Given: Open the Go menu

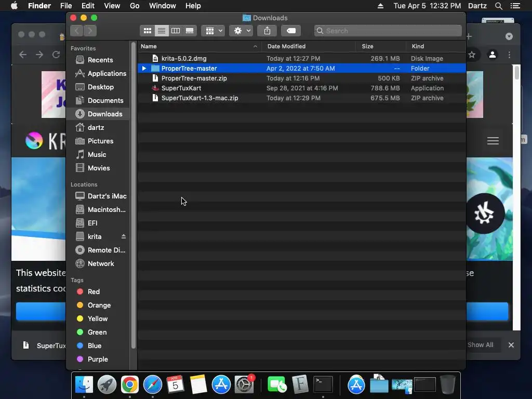Looking at the screenshot, I should coord(135,6).
